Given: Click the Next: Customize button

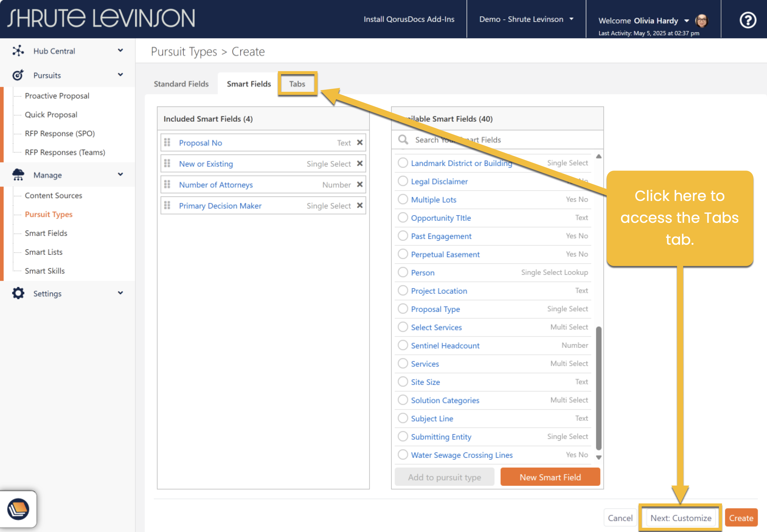Looking at the screenshot, I should click(680, 518).
